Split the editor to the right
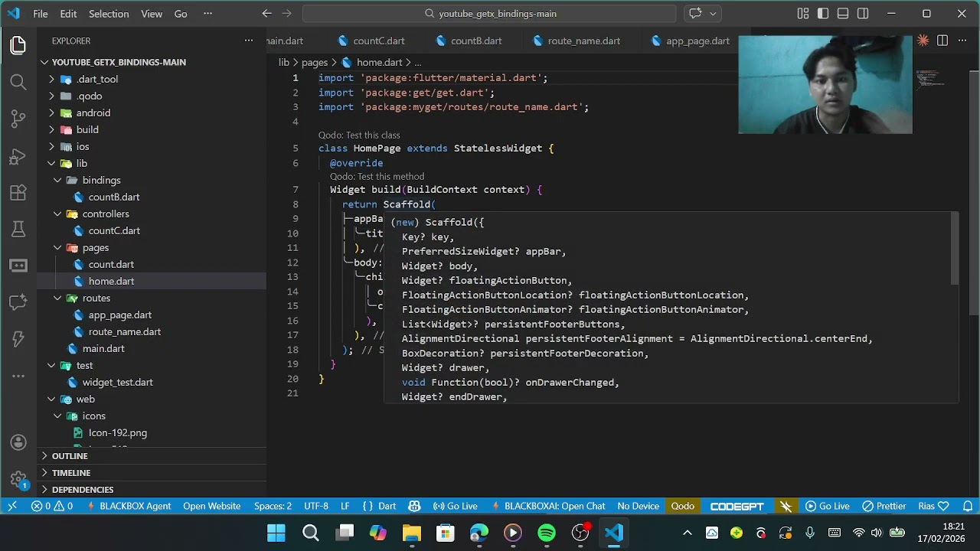Viewport: 980px width, 551px height. click(x=942, y=41)
